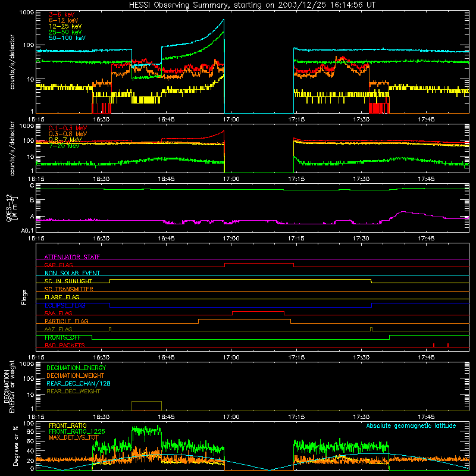Screen dimensions: 476x476
Task: Click the 17:00 tick label under flags panel
Action: click(231, 358)
